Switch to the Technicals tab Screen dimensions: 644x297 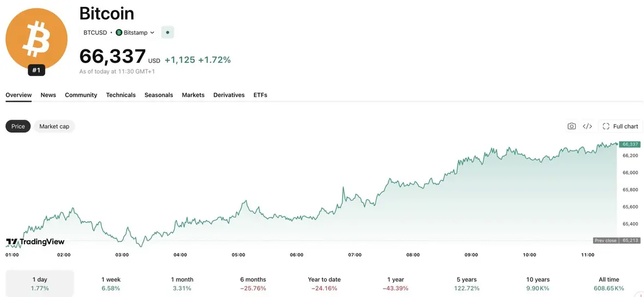point(121,95)
